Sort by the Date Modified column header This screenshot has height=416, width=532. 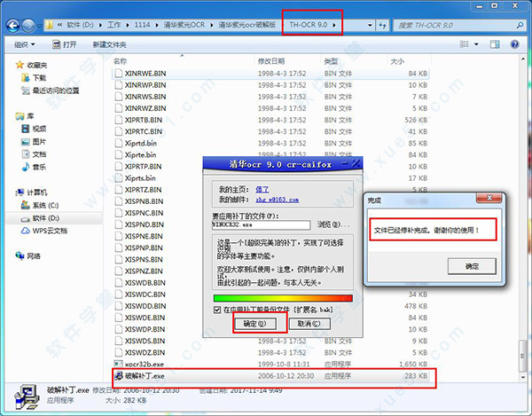(287, 61)
